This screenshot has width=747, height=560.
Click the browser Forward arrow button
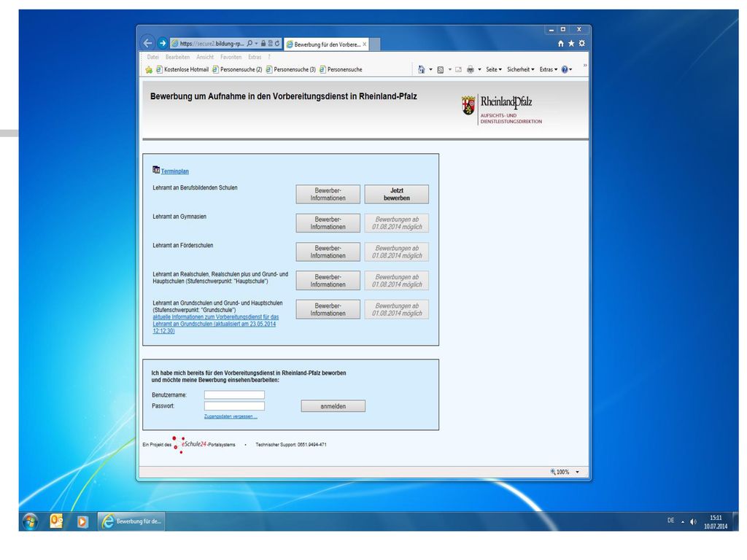163,43
